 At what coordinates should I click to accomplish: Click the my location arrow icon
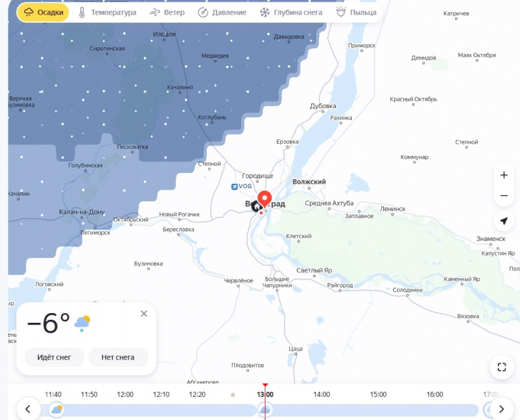click(503, 221)
